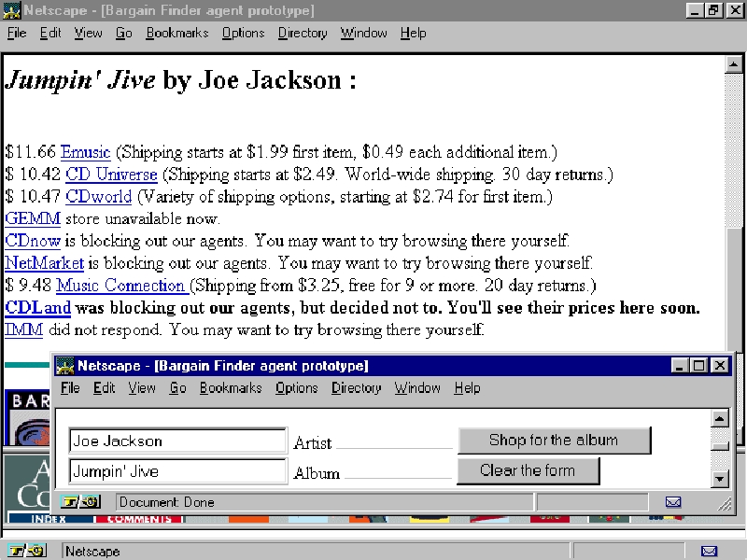This screenshot has width=747, height=560.
Task: Click the security key icon in front window status bar
Action: (x=80, y=502)
